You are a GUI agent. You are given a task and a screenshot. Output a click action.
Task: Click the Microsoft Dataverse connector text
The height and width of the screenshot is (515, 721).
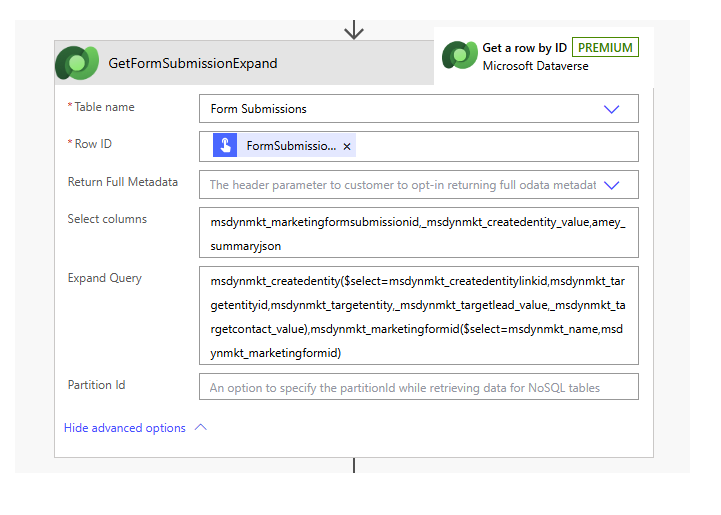tap(535, 66)
